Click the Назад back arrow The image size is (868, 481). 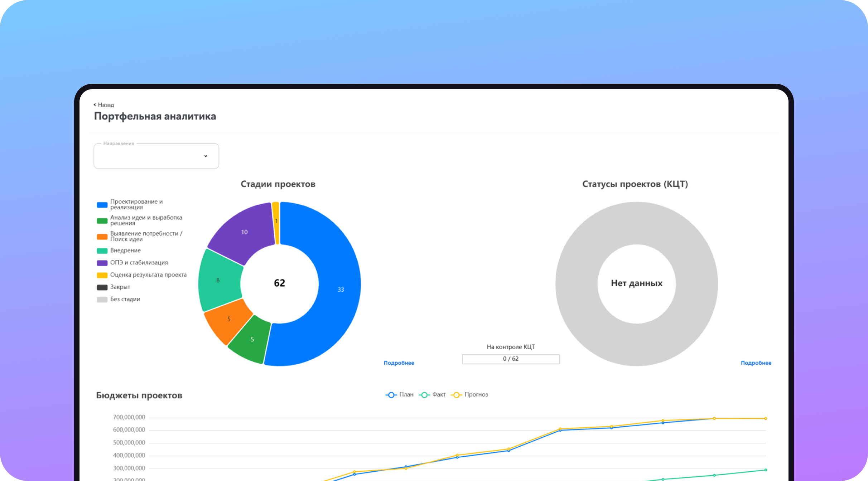pos(95,105)
